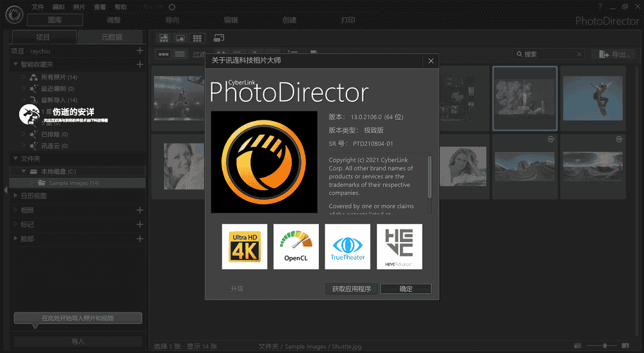
Task: Expand the 标记 section
Action: (15, 224)
